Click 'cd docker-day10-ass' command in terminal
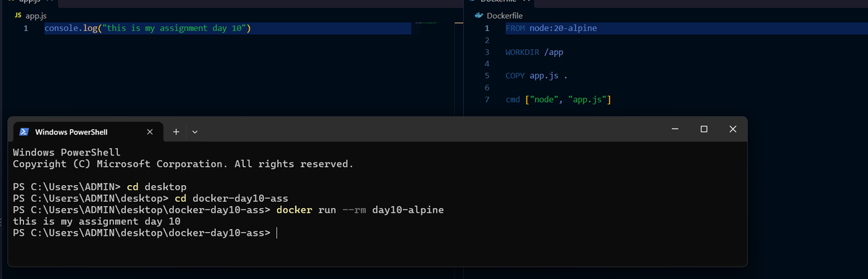The width and height of the screenshot is (868, 279). click(231, 199)
